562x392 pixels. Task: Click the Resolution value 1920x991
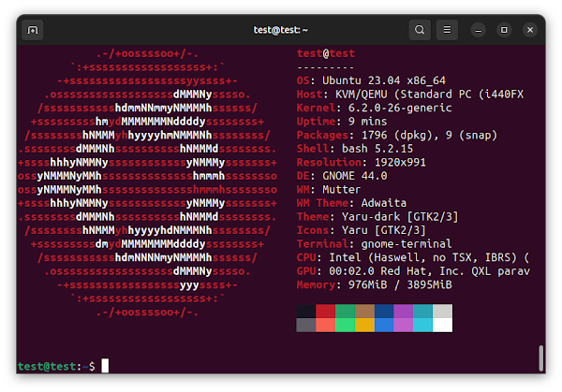coord(400,162)
